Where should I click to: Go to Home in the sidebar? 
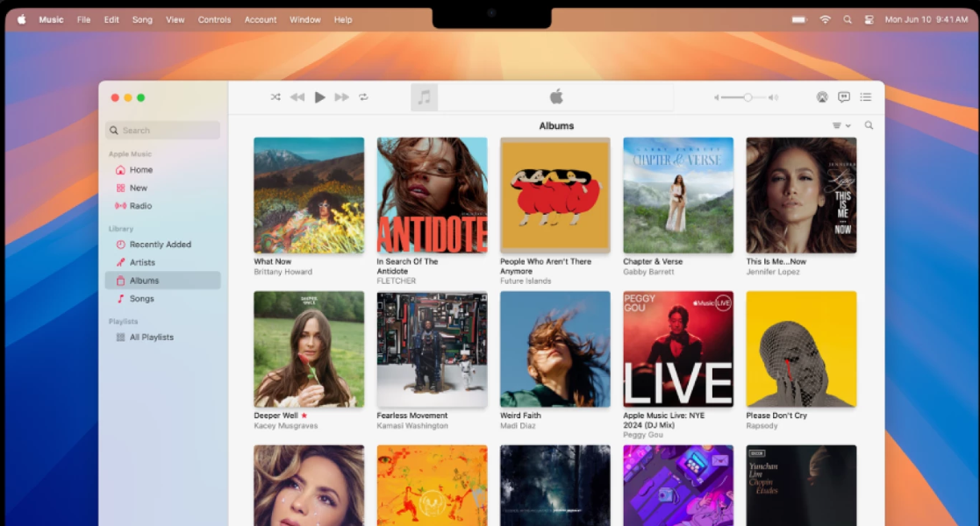click(x=162, y=170)
